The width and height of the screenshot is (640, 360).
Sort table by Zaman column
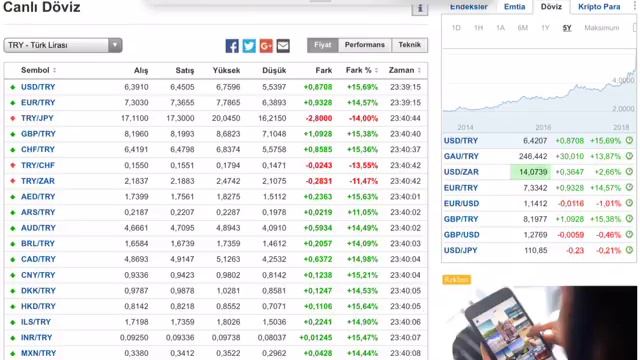[404, 70]
